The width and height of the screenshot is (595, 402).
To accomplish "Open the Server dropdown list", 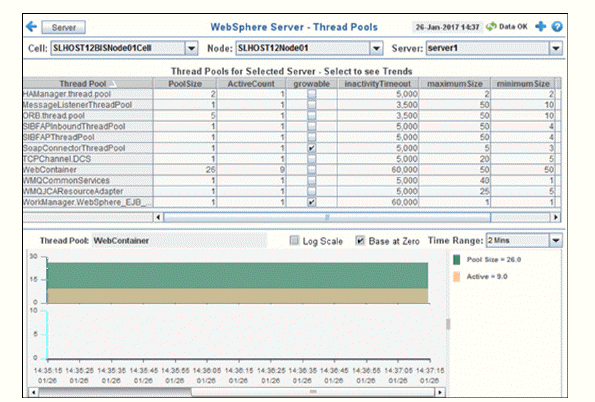I will click(x=556, y=48).
